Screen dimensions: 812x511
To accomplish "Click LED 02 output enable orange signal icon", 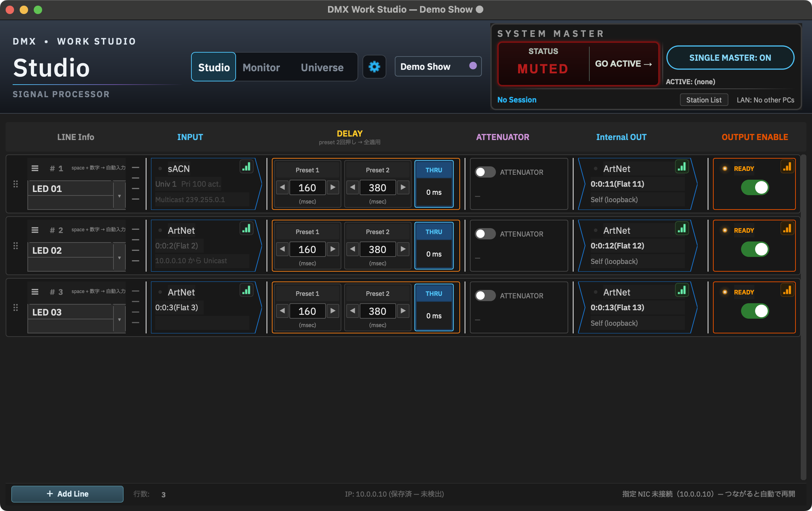I will [x=787, y=228].
